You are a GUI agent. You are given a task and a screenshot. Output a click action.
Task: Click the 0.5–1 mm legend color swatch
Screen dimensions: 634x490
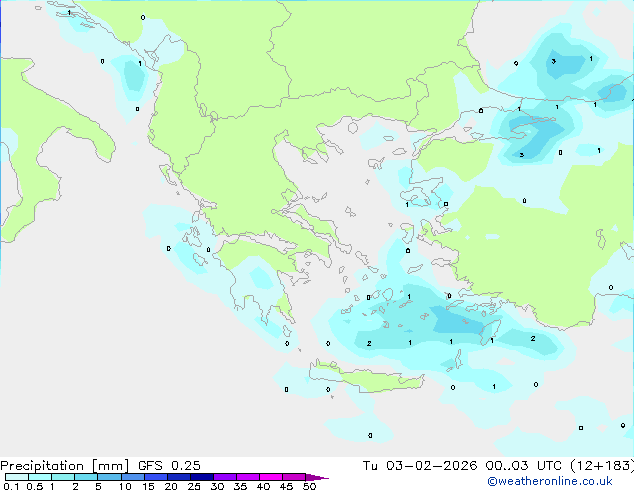click(x=40, y=477)
